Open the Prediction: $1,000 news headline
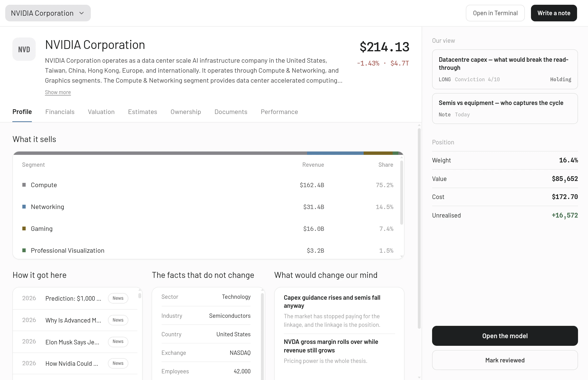Image resolution: width=588 pixels, height=380 pixels. 73,299
